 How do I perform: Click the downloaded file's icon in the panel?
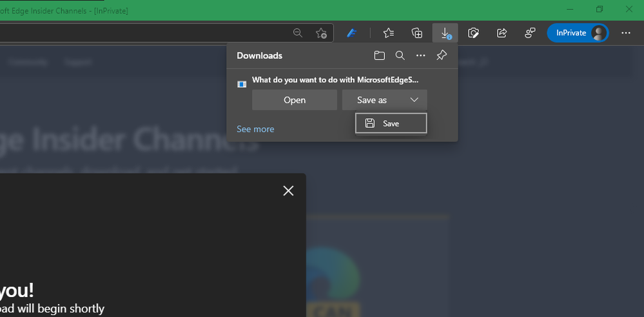point(242,85)
